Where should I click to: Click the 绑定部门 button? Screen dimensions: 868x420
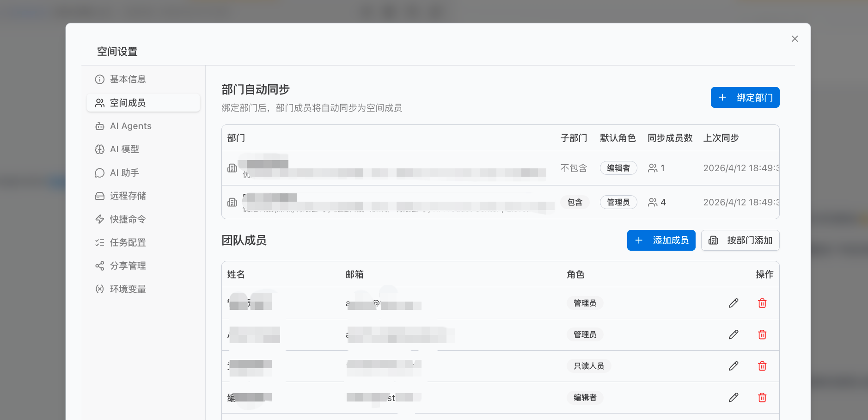pos(745,97)
